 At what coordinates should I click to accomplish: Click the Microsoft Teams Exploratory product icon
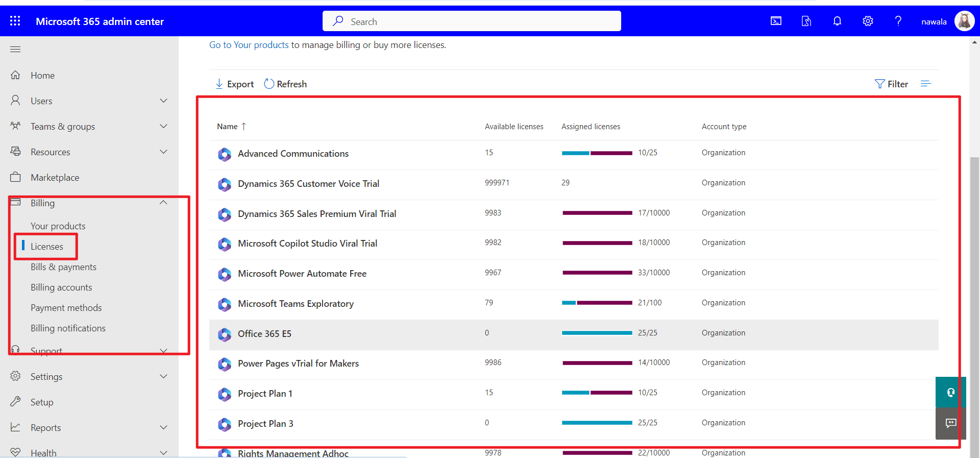point(225,304)
